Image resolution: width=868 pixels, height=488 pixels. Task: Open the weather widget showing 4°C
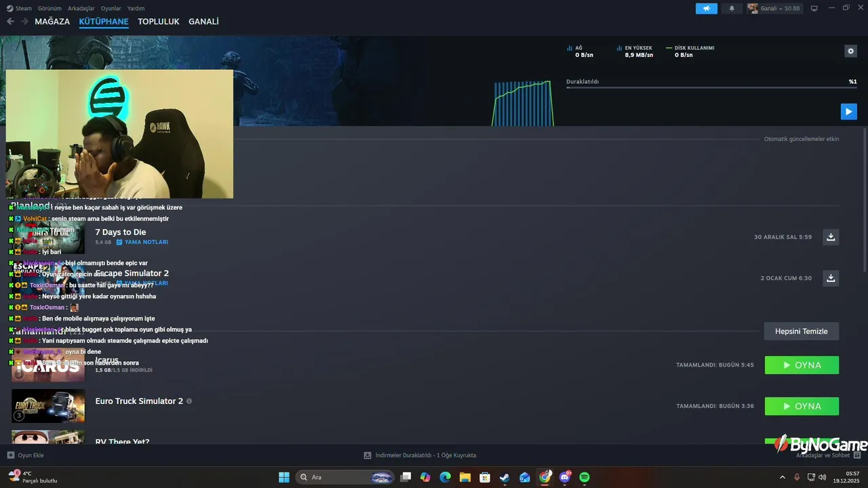33,477
